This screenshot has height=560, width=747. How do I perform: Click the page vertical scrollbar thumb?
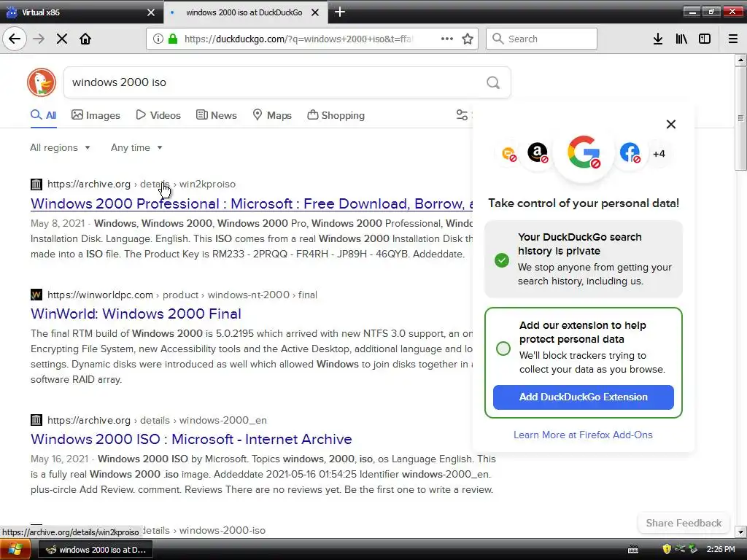tap(740, 118)
